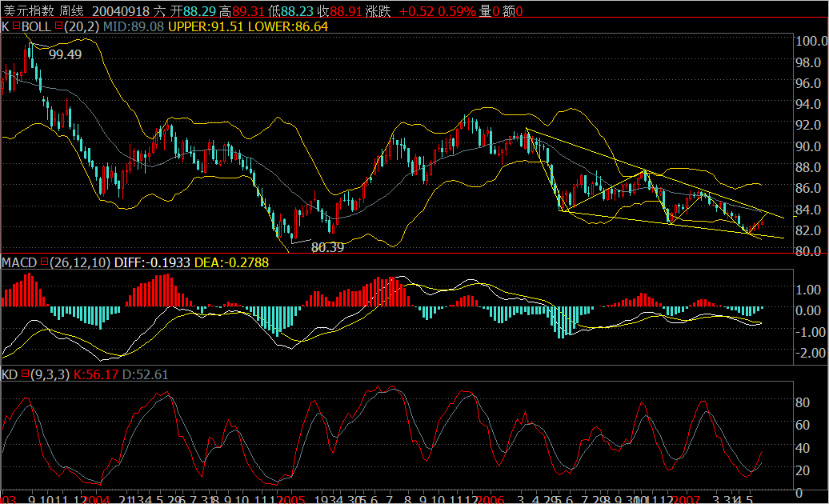Screen dimensions: 829x504
Task: Click the LOWER:86.64 value
Action: [287, 26]
